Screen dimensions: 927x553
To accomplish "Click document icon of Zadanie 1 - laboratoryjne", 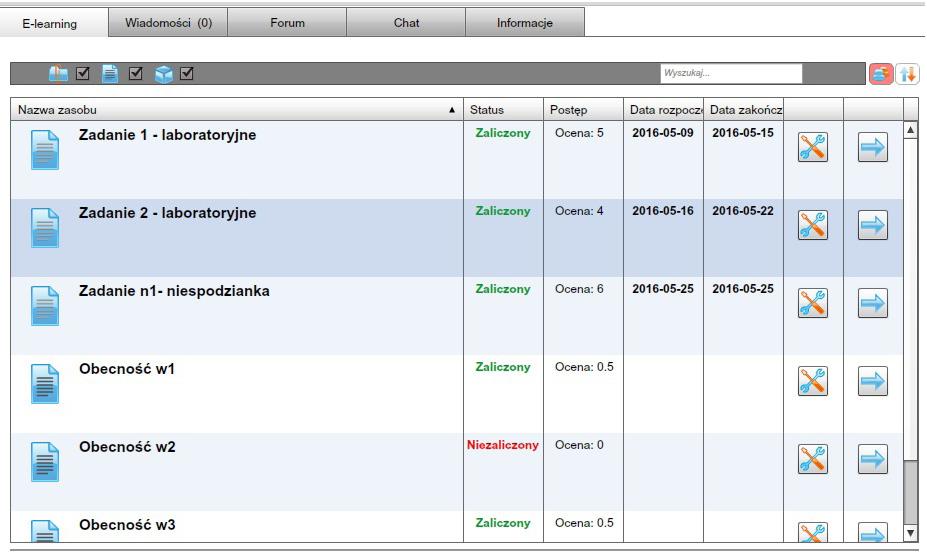I will pyautogui.click(x=45, y=150).
